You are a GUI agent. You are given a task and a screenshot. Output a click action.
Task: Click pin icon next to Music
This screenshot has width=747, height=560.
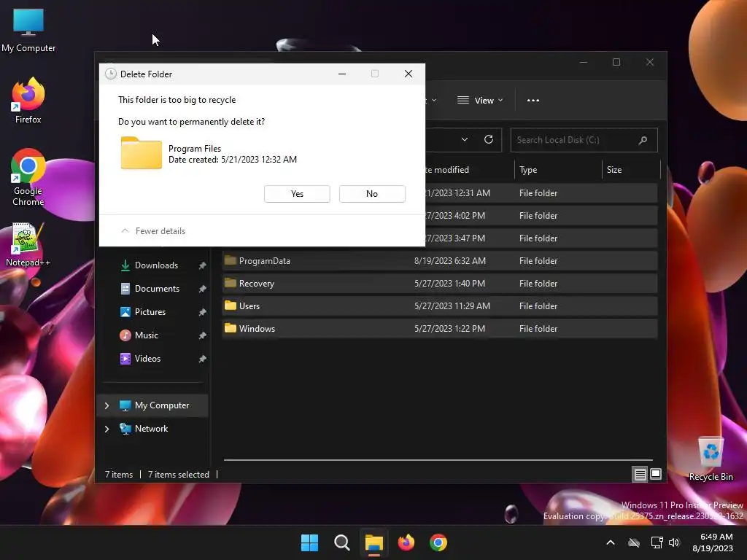pyautogui.click(x=203, y=335)
